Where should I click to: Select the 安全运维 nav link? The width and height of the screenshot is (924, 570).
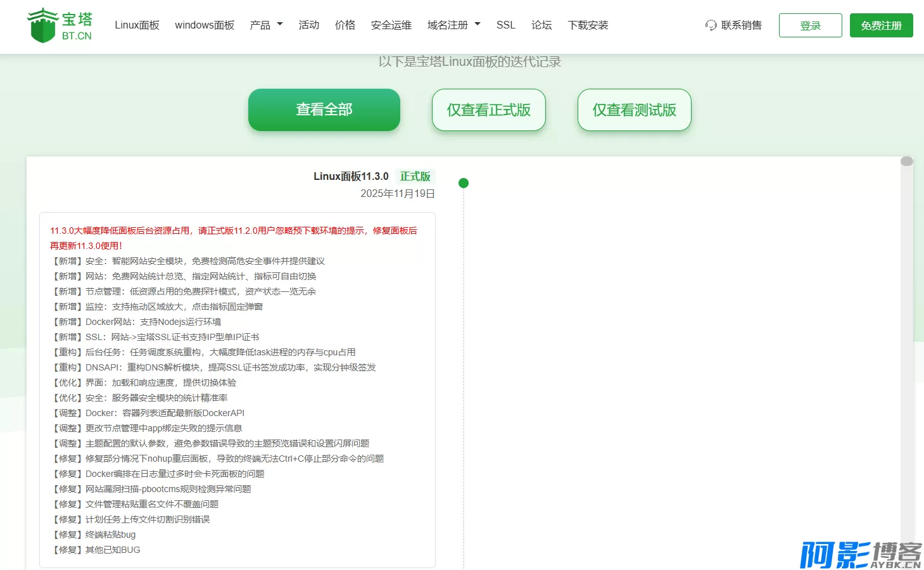click(391, 25)
